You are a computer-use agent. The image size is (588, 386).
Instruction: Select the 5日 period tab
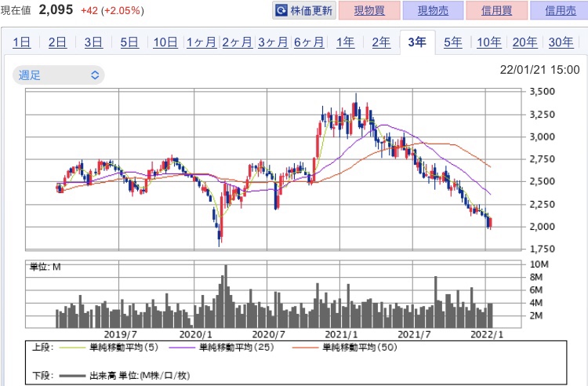pyautogui.click(x=129, y=42)
